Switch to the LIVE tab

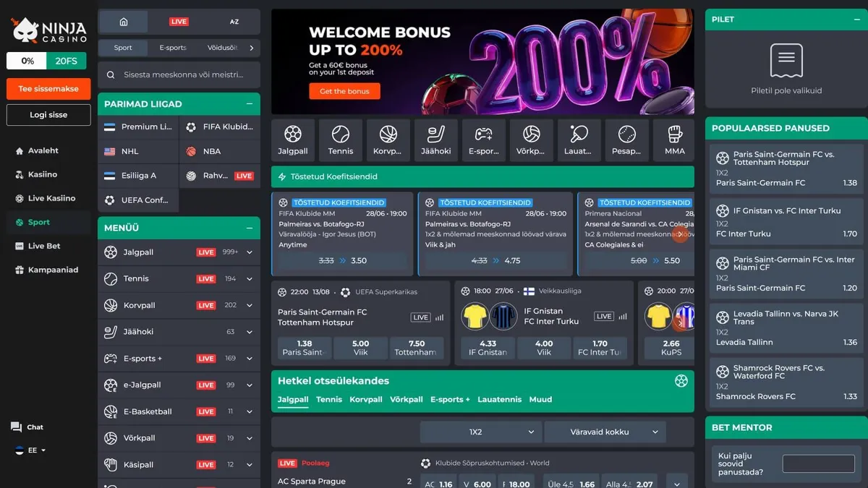coord(179,22)
